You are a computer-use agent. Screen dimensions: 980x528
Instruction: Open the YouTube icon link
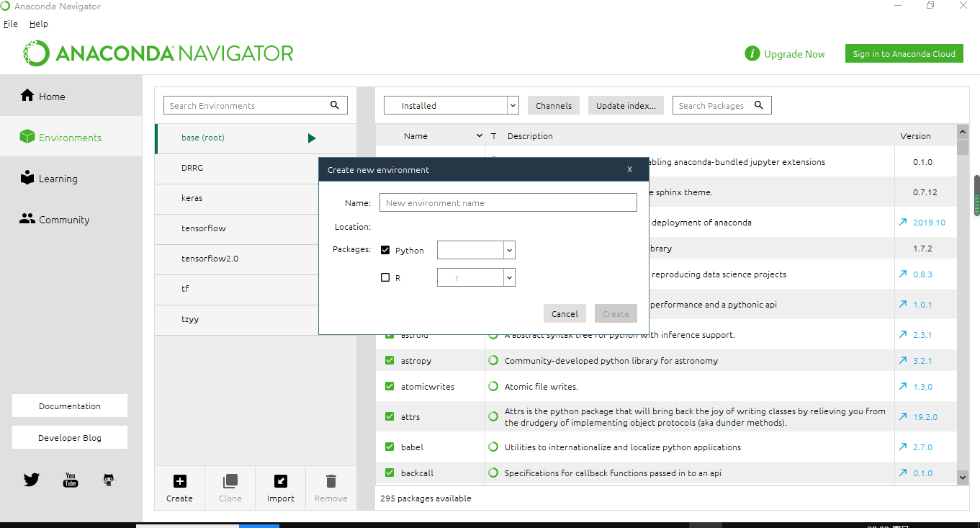71,480
